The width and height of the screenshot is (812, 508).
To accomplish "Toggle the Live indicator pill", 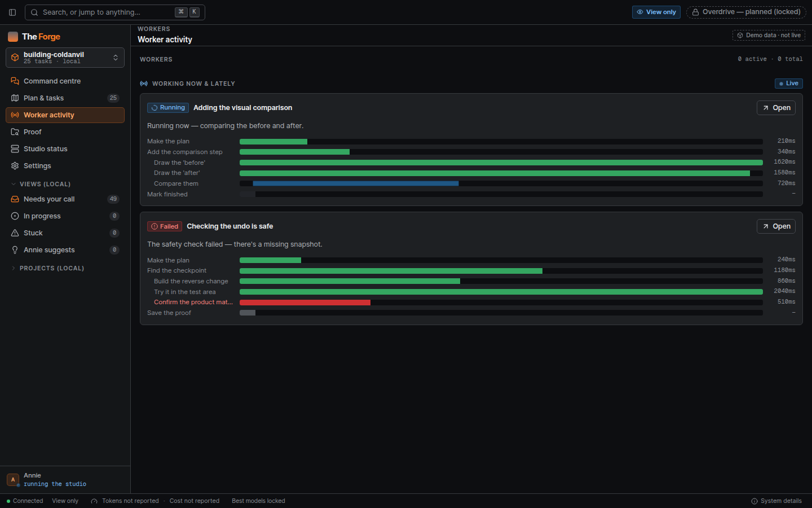I will pyautogui.click(x=788, y=84).
